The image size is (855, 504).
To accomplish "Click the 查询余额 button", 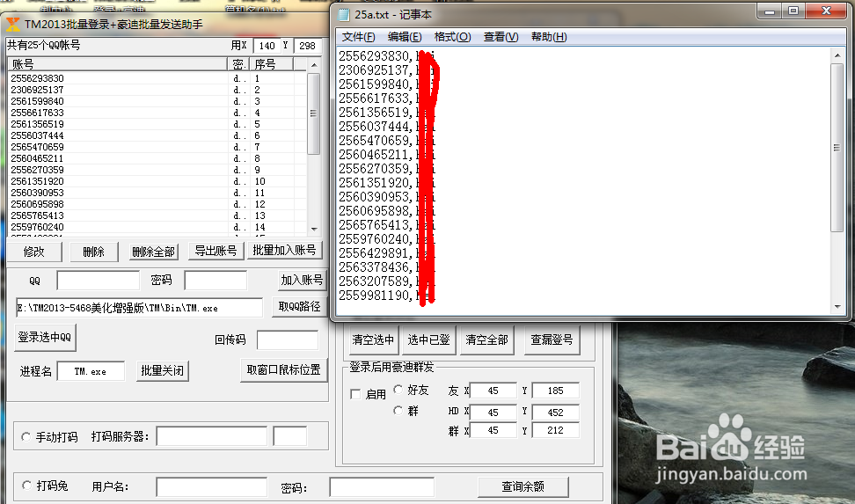I will [x=522, y=486].
